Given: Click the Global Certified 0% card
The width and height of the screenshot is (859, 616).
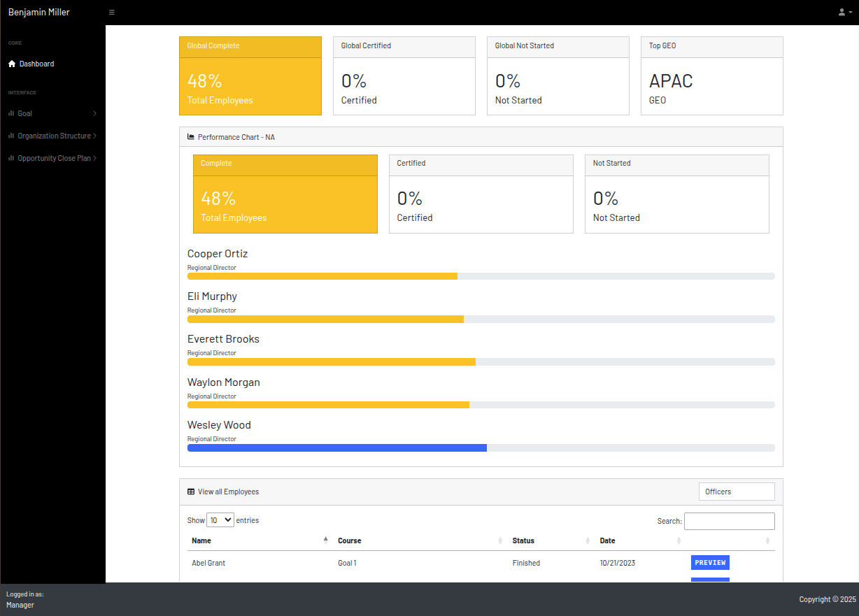Looking at the screenshot, I should click(x=404, y=76).
